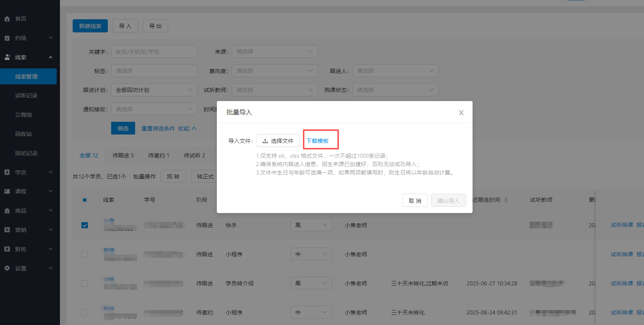Click the 首页 home icon in sidebar
The height and width of the screenshot is (325, 644).
click(x=7, y=19)
